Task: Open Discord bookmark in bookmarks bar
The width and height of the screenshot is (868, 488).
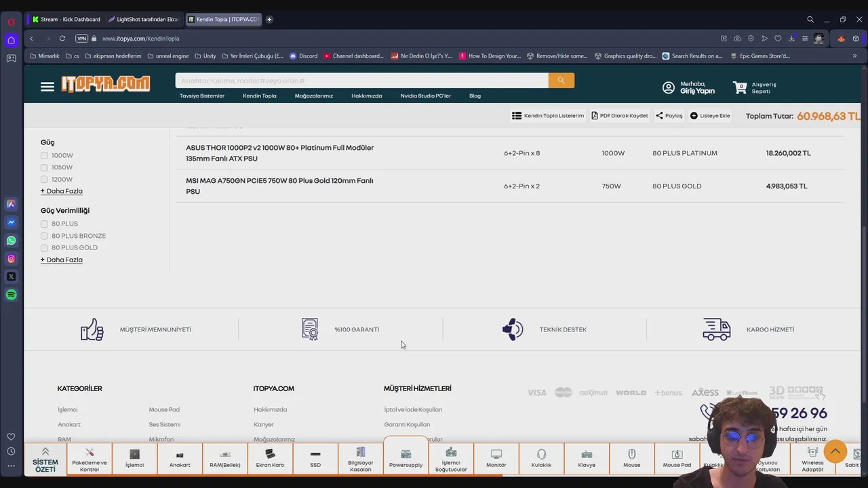Action: [303, 56]
